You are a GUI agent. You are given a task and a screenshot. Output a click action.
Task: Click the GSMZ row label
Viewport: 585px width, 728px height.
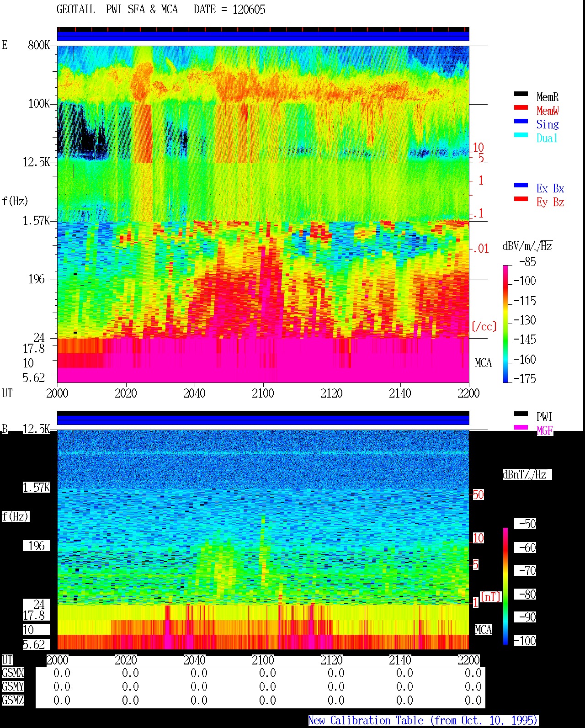pyautogui.click(x=13, y=701)
